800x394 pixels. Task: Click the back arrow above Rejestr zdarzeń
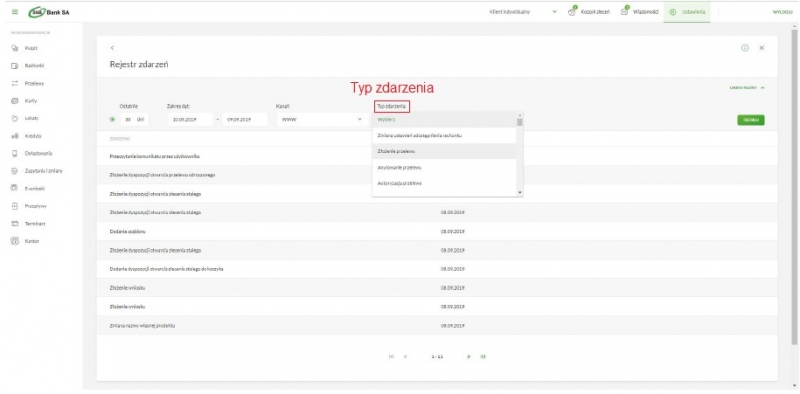pyautogui.click(x=112, y=48)
